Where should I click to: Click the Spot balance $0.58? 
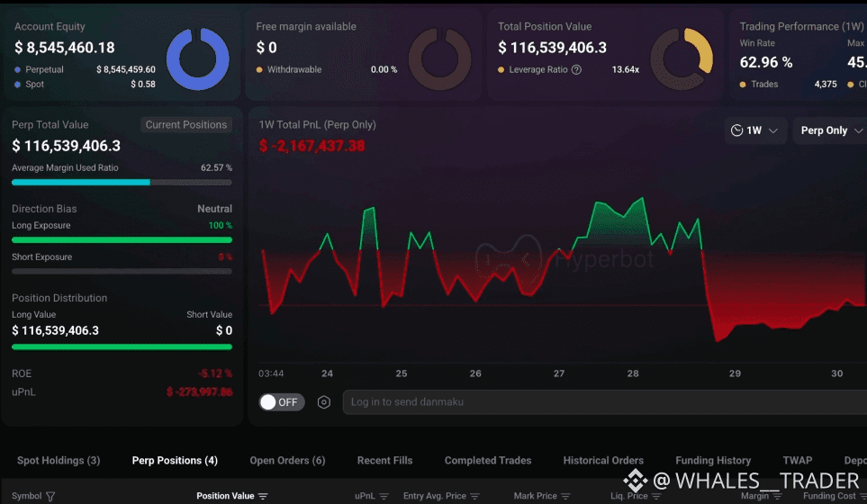[143, 85]
